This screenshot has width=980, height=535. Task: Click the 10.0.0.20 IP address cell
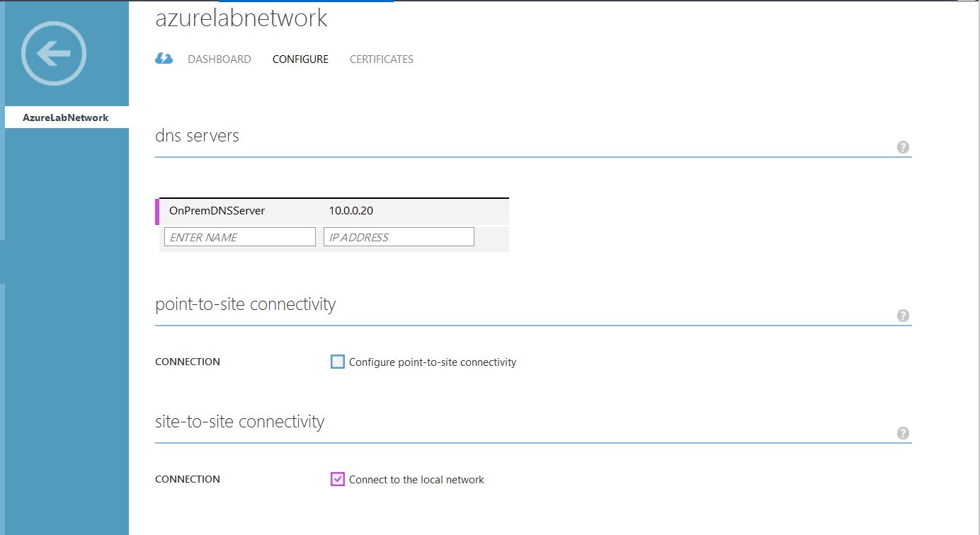tap(351, 211)
